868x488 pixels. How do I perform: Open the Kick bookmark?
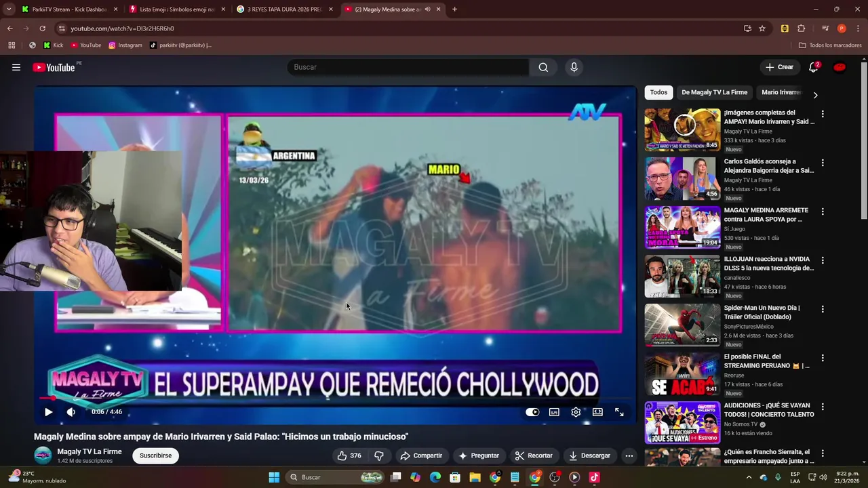53,45
